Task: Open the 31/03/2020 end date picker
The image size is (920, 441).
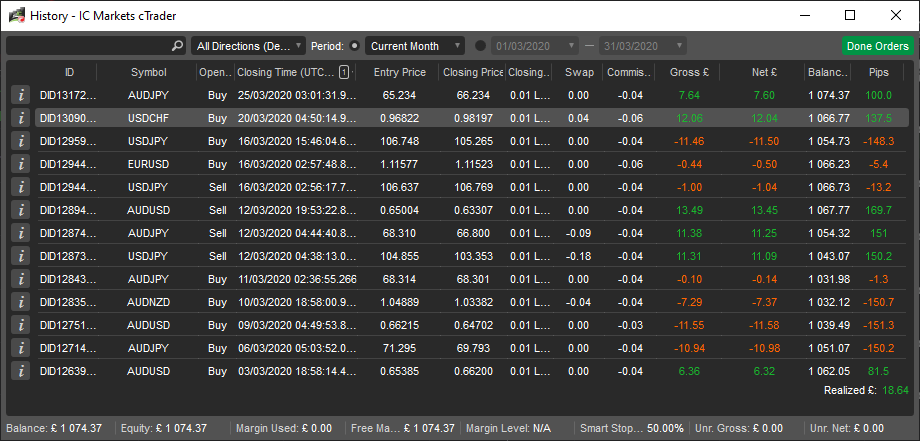Action: [x=642, y=46]
